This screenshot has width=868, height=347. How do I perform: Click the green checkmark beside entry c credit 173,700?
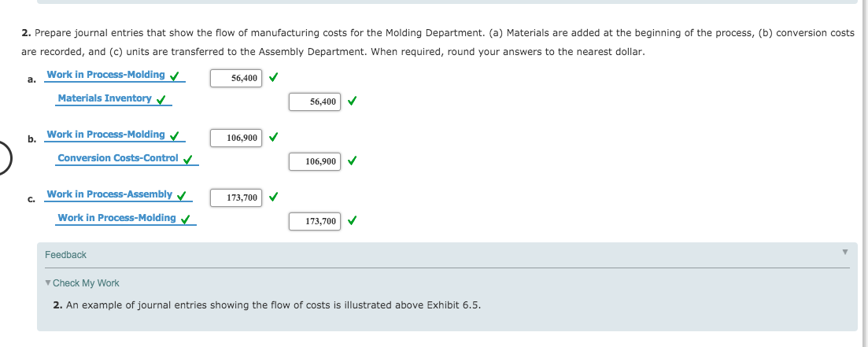tap(352, 221)
